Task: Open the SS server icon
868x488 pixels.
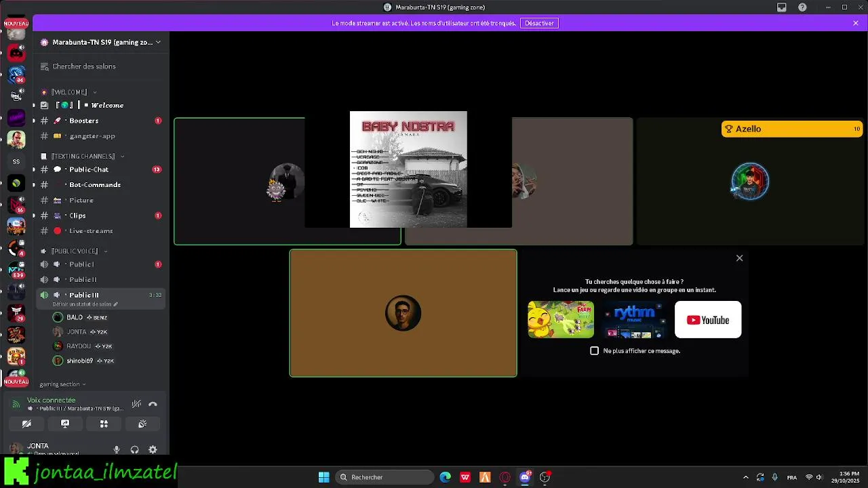Action: click(16, 161)
